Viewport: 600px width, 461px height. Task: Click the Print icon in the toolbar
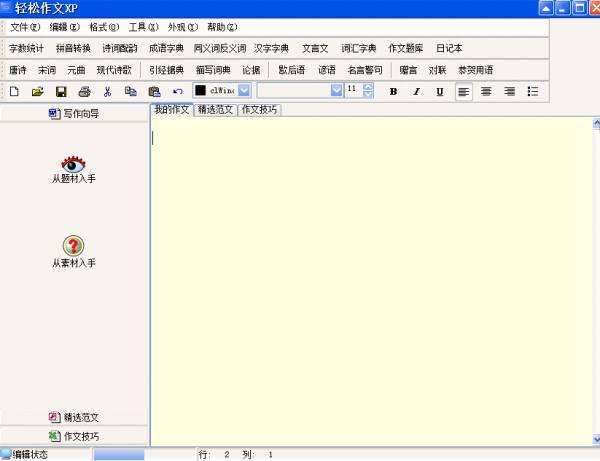pyautogui.click(x=84, y=91)
